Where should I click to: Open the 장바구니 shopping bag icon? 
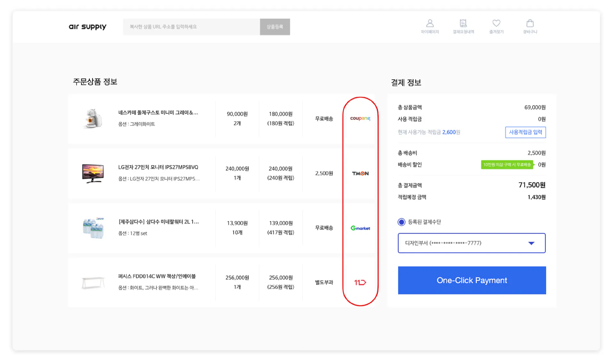[x=530, y=23]
